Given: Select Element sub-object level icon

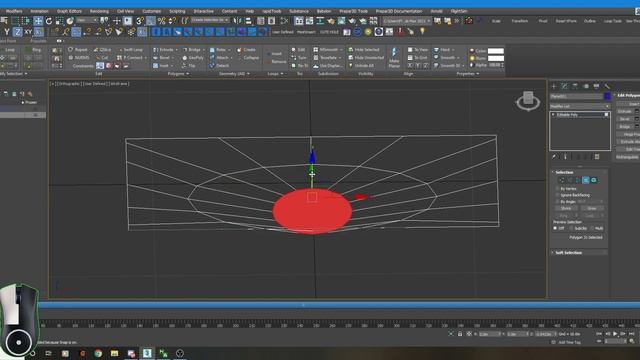Looking at the screenshot, I should [594, 180].
